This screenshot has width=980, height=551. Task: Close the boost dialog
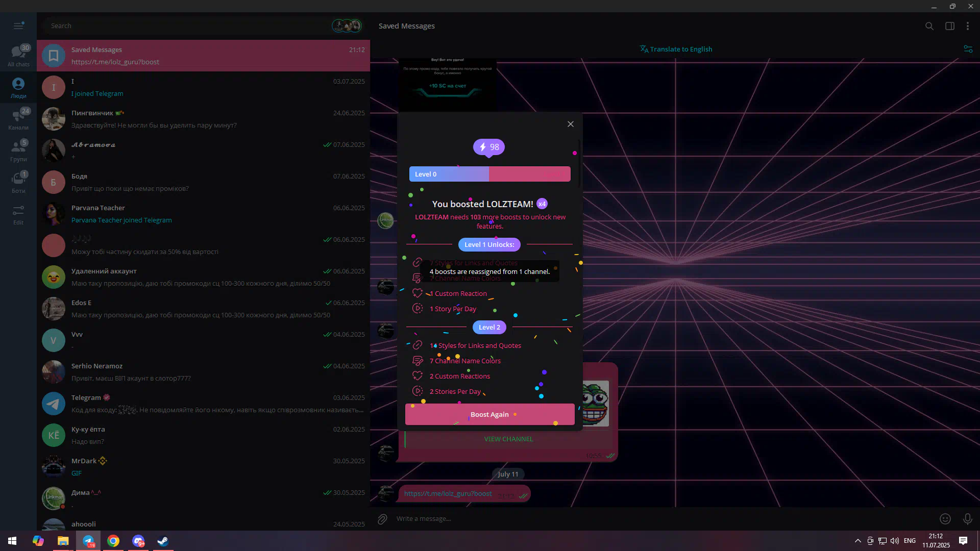(x=571, y=124)
